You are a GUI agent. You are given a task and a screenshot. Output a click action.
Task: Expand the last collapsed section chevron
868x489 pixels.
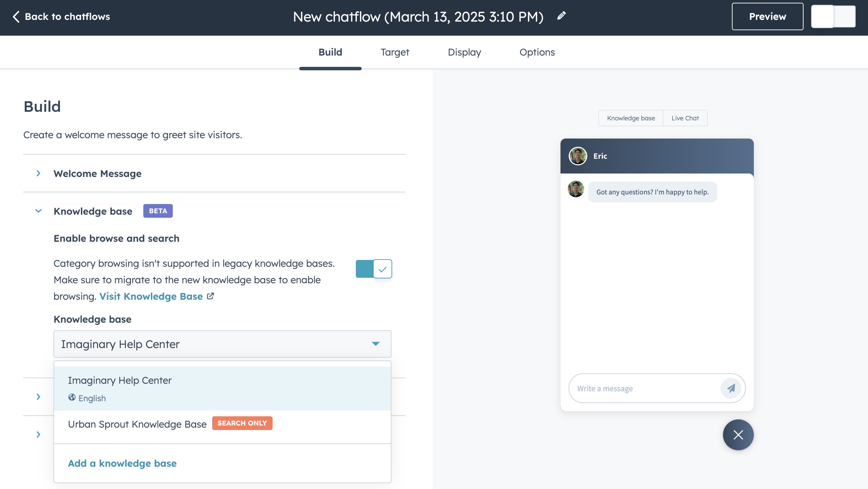pyautogui.click(x=38, y=434)
